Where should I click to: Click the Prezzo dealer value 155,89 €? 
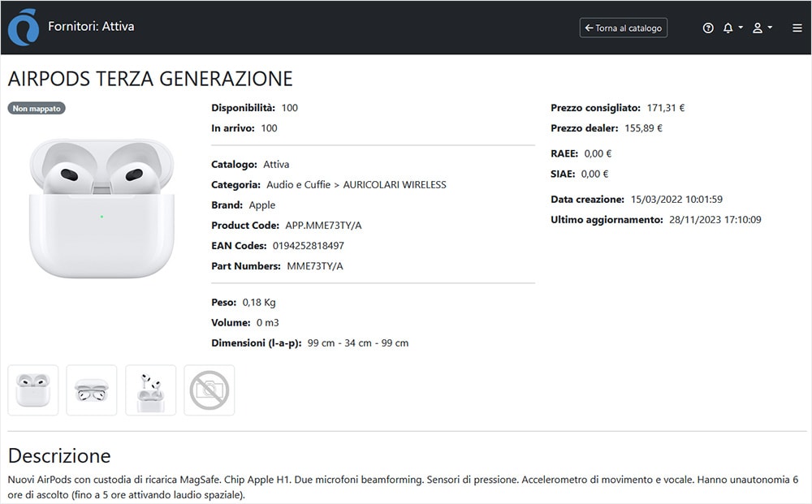point(643,128)
